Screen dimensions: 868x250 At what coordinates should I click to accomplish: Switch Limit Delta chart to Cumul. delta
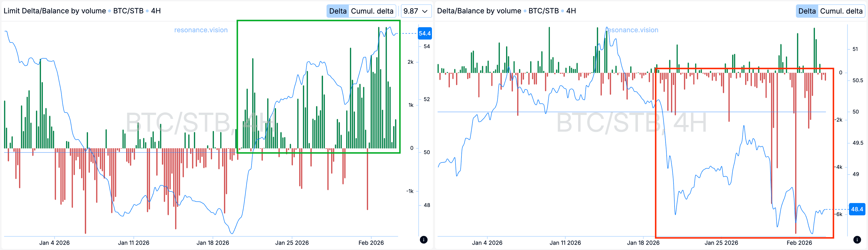[372, 11]
